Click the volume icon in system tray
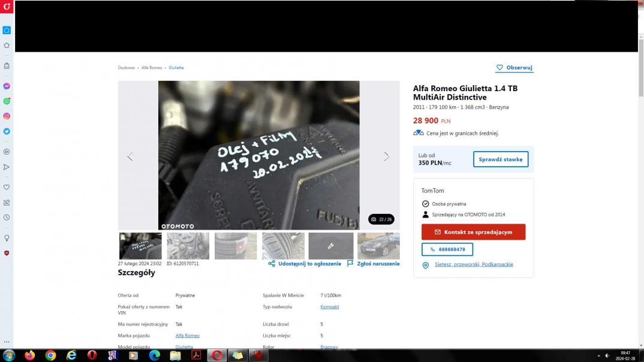The width and height of the screenshot is (644, 362). click(x=607, y=355)
